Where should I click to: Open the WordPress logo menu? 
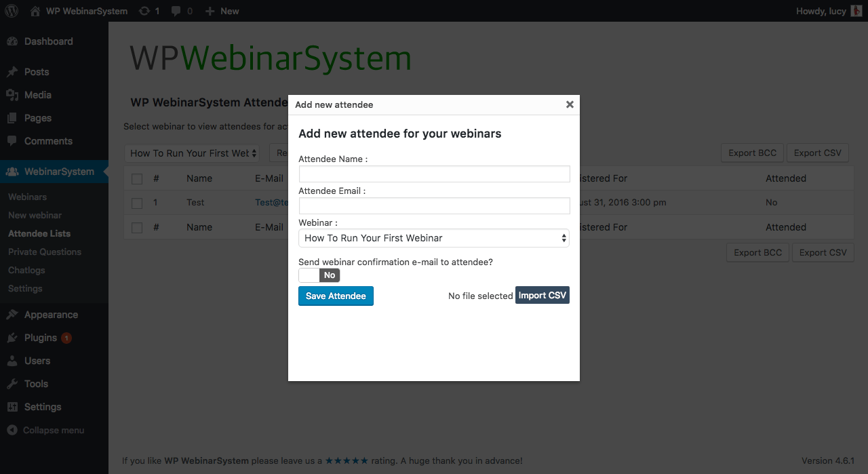coord(11,11)
